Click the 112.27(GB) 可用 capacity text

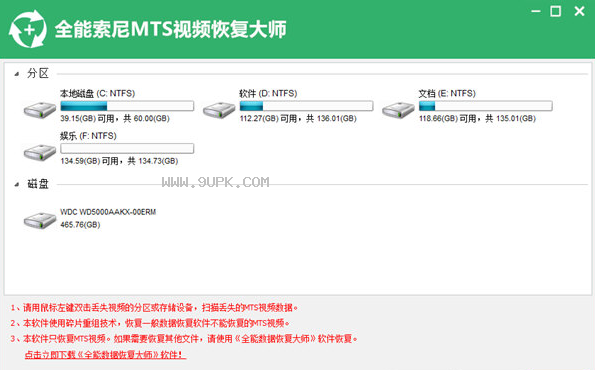298,119
